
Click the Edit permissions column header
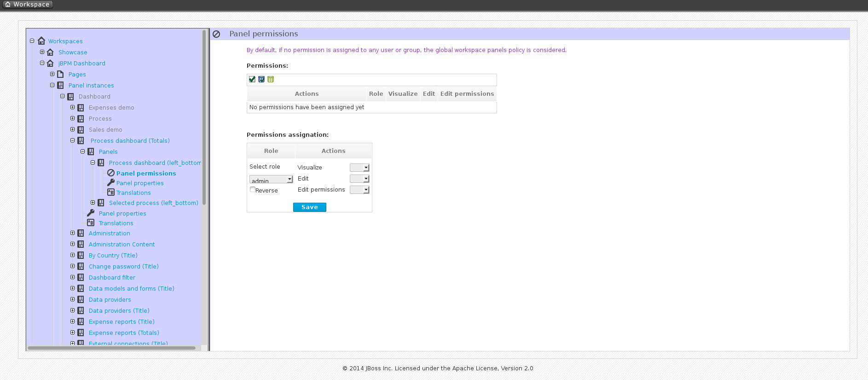[x=467, y=94]
